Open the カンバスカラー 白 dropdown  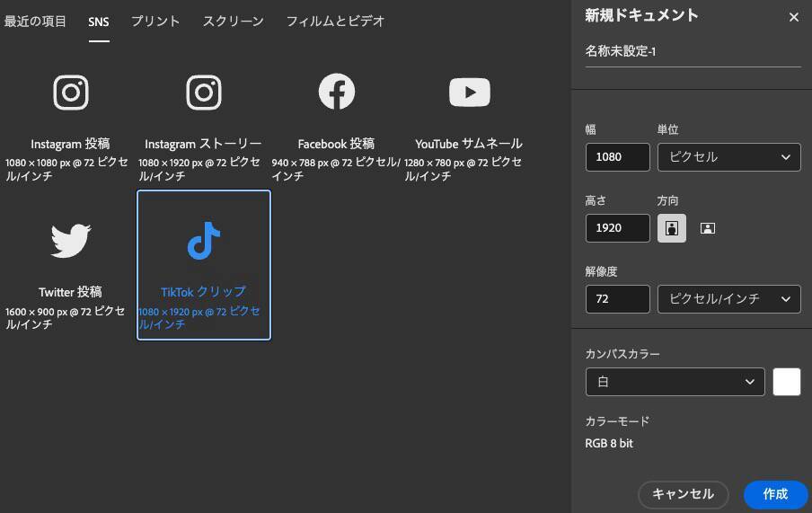(x=675, y=382)
